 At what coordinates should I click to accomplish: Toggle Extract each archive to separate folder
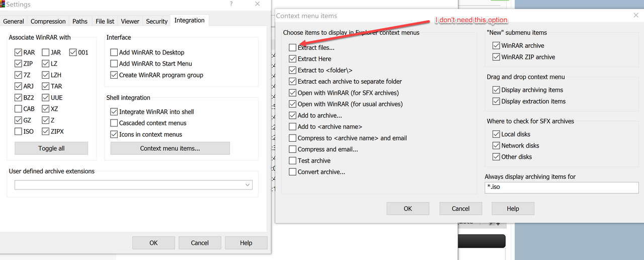click(293, 81)
